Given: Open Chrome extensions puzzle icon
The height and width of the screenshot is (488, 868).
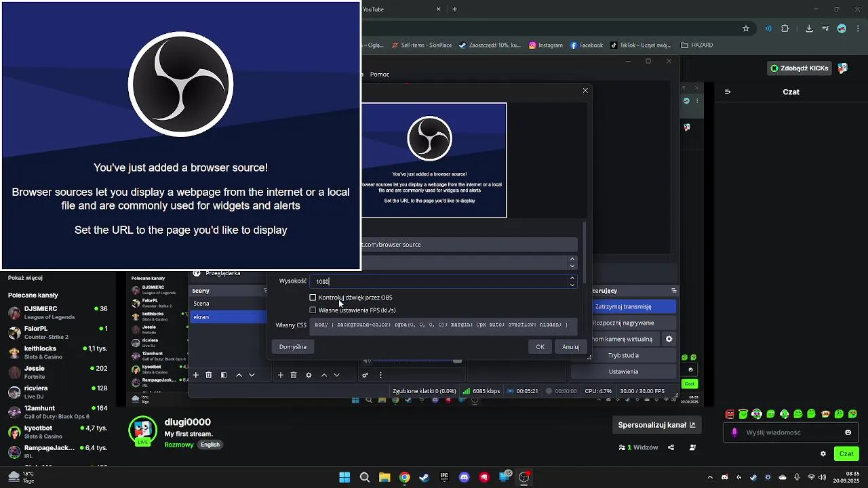Looking at the screenshot, I should (785, 28).
